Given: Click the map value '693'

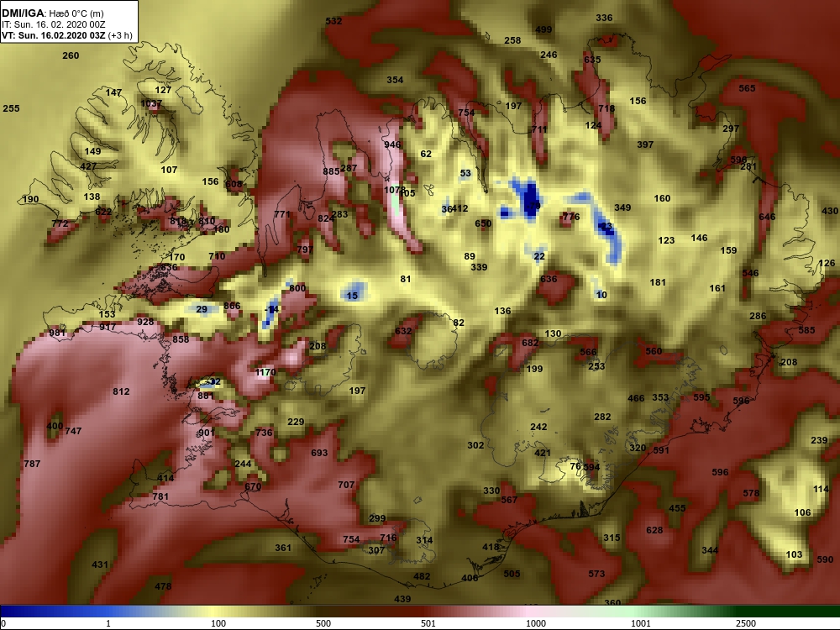Looking at the screenshot, I should point(319,454).
